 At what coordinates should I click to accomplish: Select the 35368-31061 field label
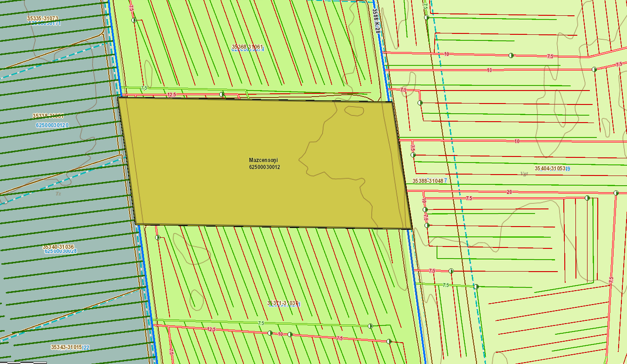pyautogui.click(x=247, y=47)
